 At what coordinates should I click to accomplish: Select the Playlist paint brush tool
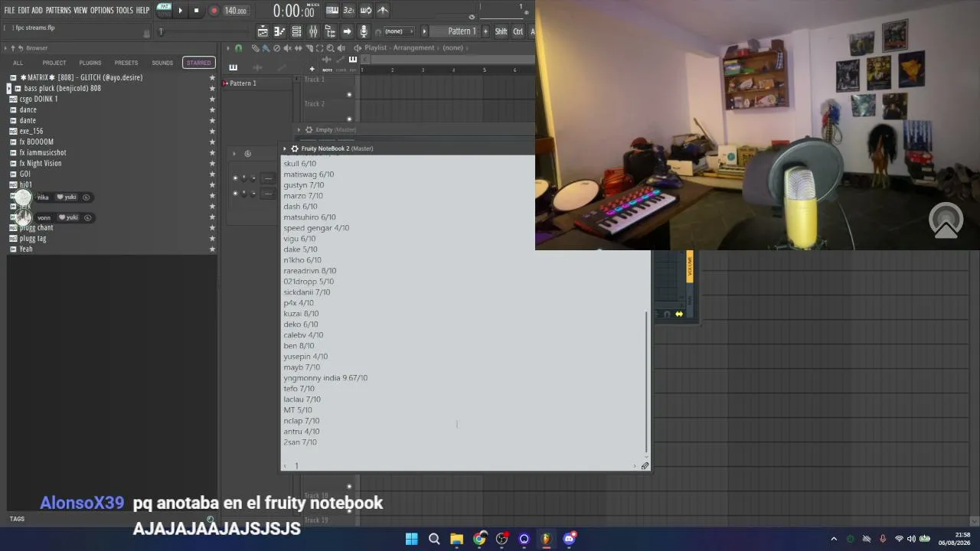(266, 48)
